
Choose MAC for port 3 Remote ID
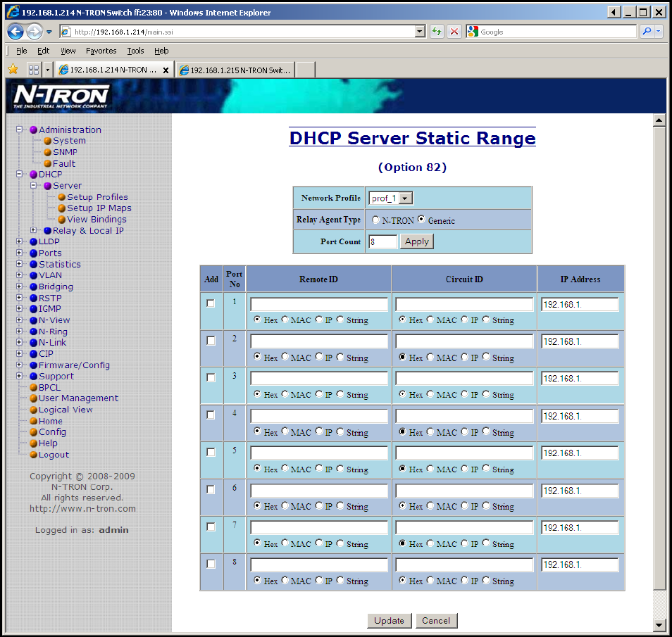click(285, 395)
